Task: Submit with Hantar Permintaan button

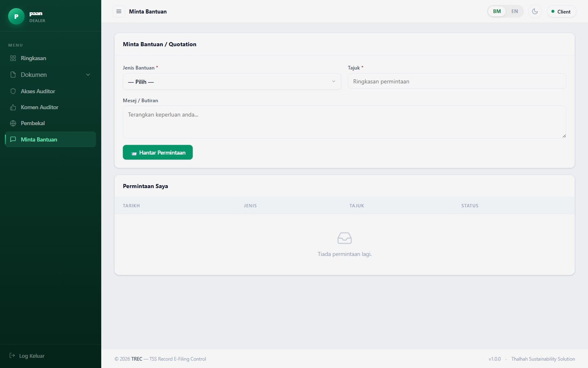Action: coord(158,153)
